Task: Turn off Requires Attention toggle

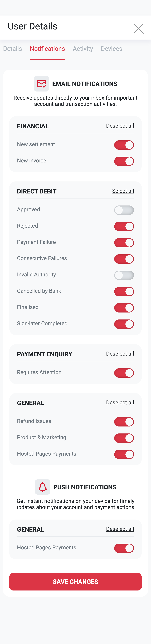Action: pos(124,373)
